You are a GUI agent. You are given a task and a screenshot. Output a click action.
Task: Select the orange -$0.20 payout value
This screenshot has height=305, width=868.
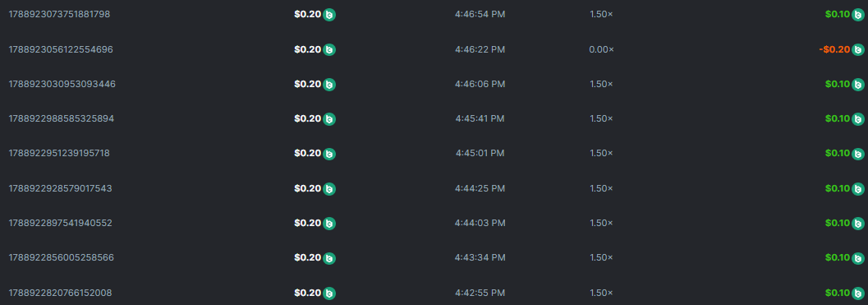(834, 49)
